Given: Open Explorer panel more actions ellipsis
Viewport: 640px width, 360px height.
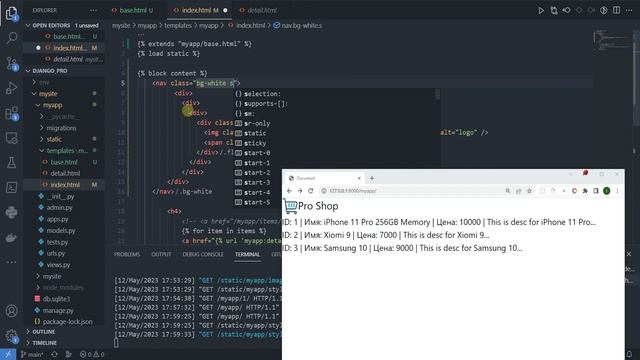Looking at the screenshot, I should click(93, 10).
